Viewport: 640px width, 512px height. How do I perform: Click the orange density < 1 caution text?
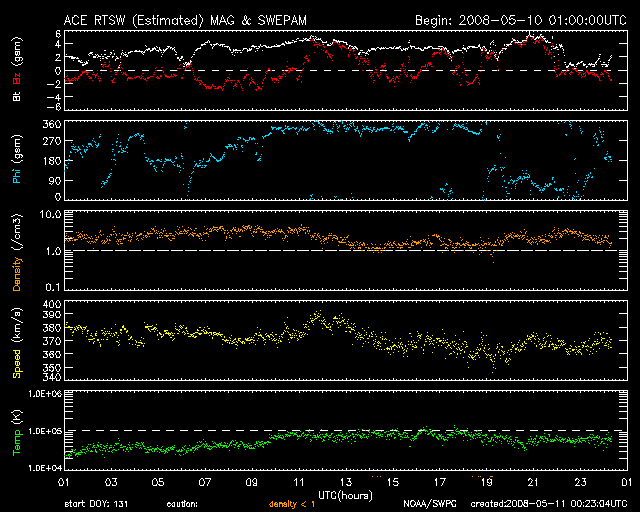coord(292,504)
